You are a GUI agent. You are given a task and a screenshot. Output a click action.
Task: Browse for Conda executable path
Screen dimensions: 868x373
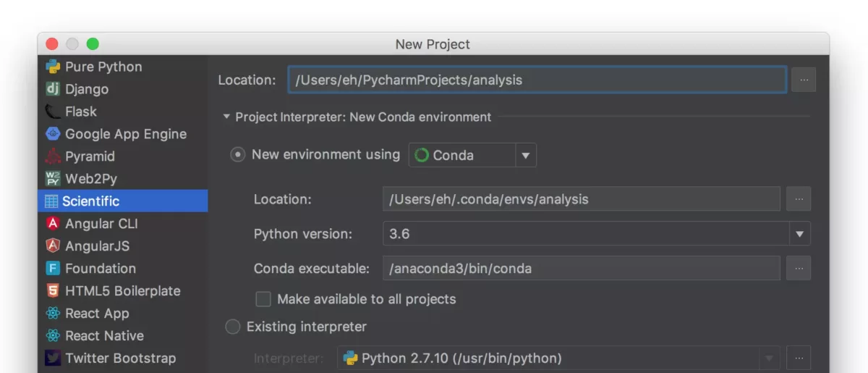(x=799, y=268)
